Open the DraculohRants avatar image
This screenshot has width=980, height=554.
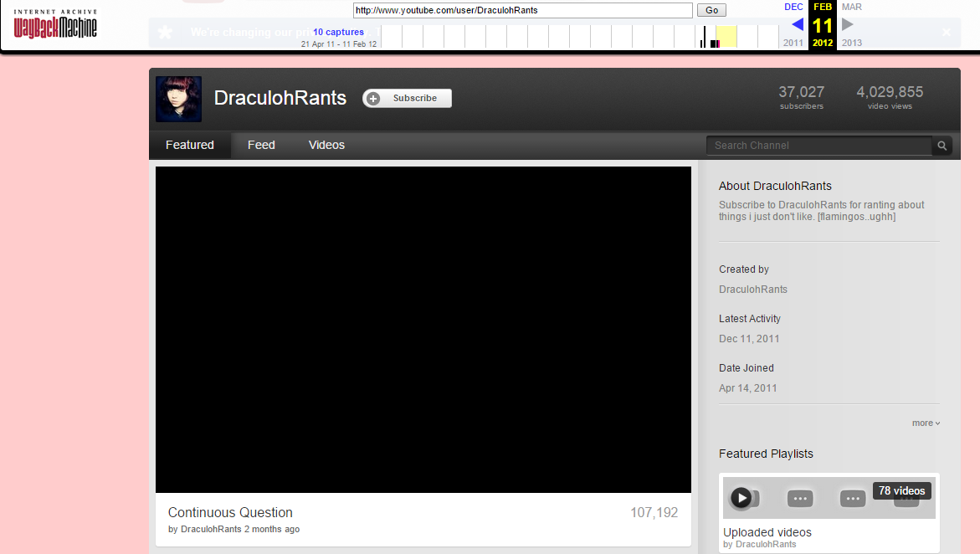(179, 99)
